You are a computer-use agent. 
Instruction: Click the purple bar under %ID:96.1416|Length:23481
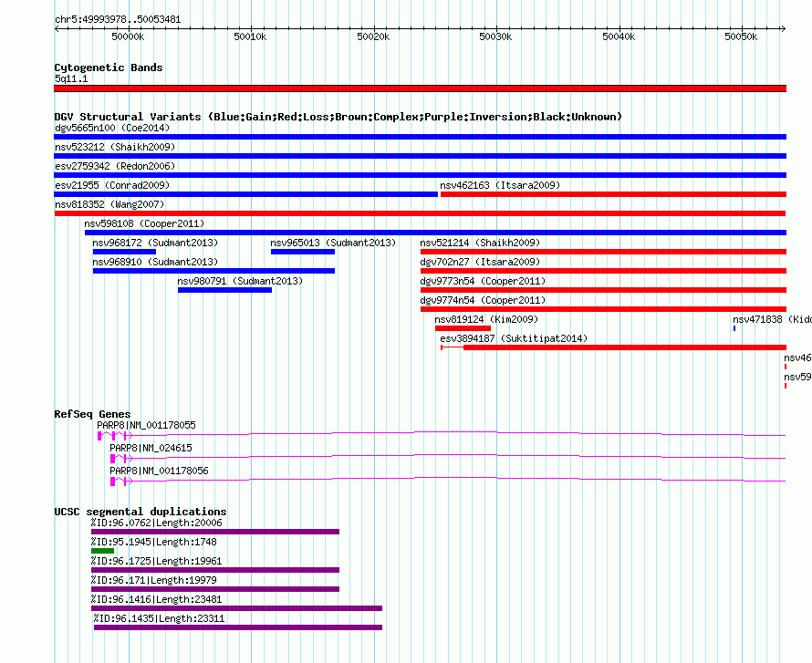point(236,608)
